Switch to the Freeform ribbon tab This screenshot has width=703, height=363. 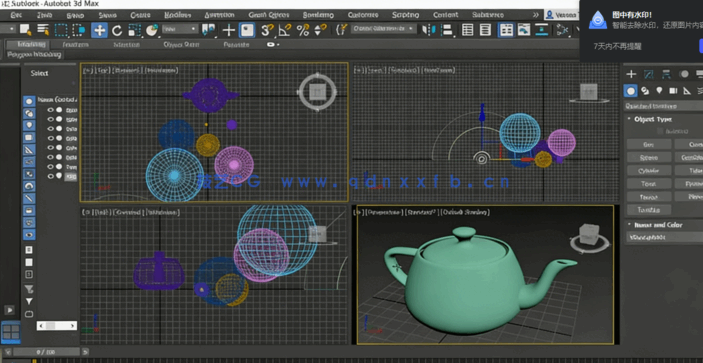pos(76,45)
